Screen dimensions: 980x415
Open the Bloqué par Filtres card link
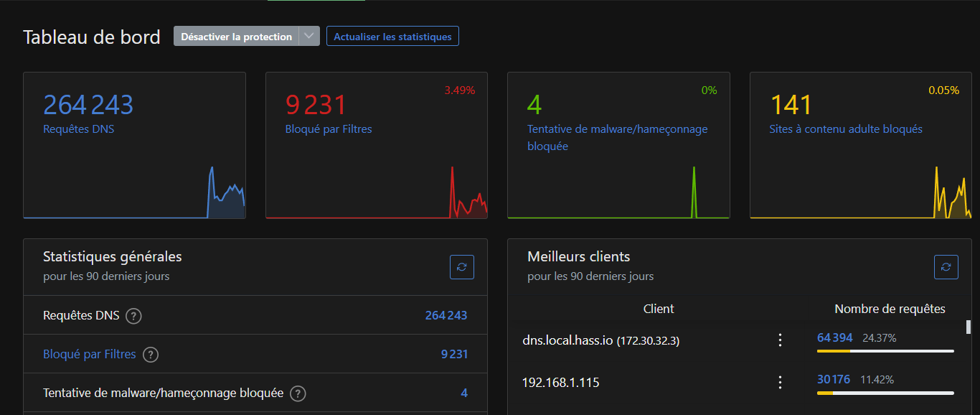(329, 129)
